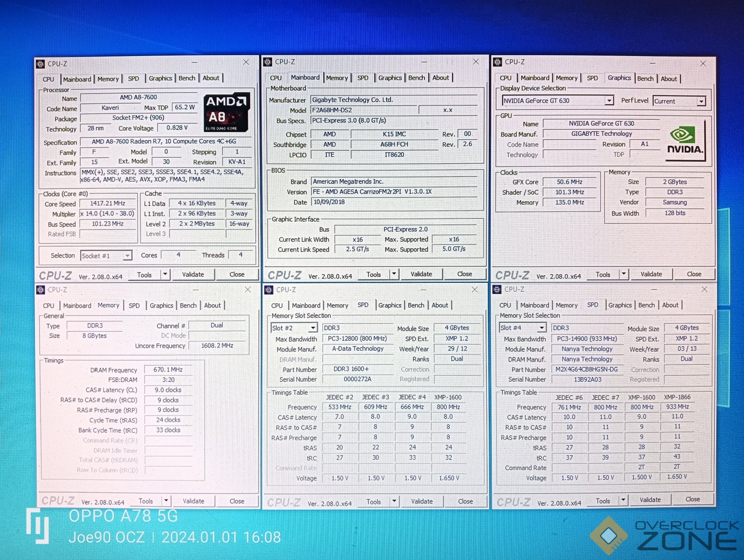744x560 pixels.
Task: Expand Tools arrow in AMD A8-7600 window
Action: click(x=165, y=274)
